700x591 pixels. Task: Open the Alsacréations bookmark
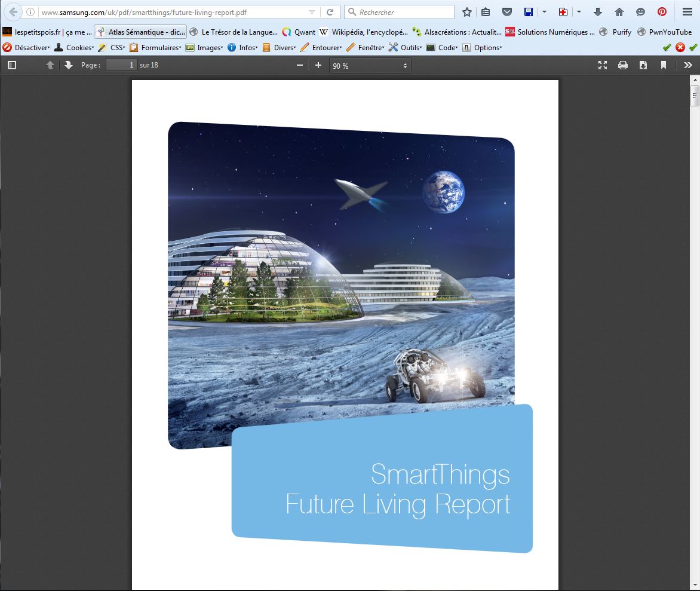click(457, 32)
